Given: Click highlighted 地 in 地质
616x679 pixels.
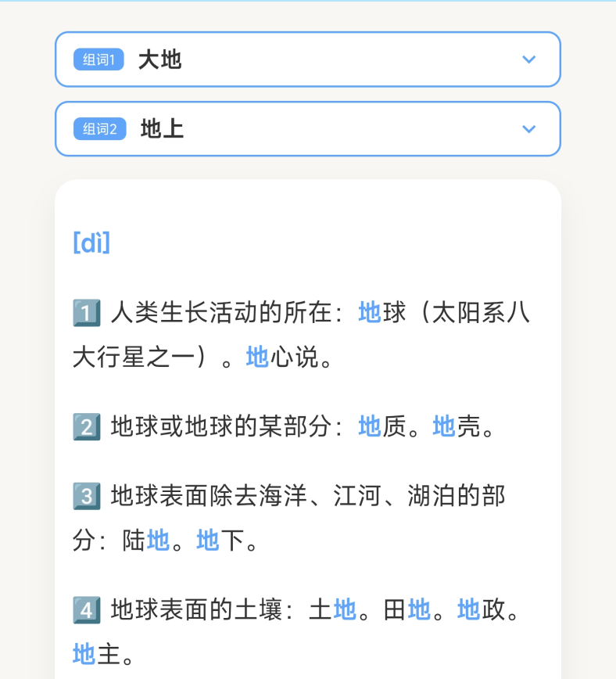Looking at the screenshot, I should tap(370, 426).
